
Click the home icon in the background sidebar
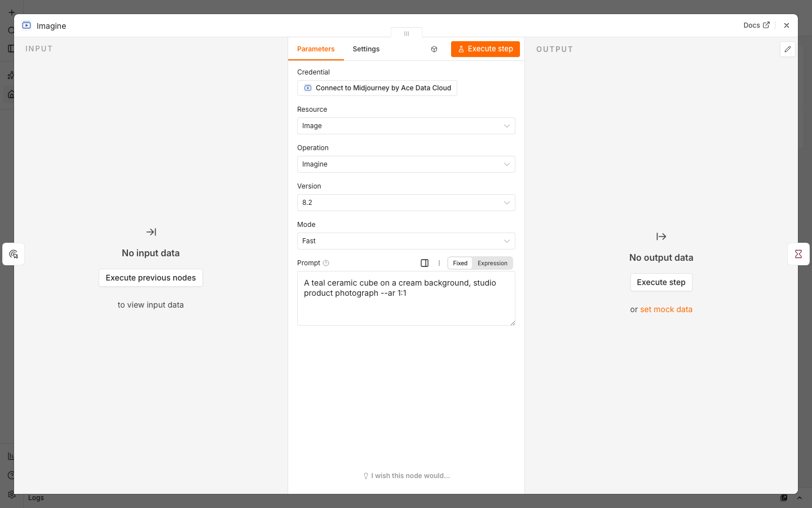pos(11,94)
